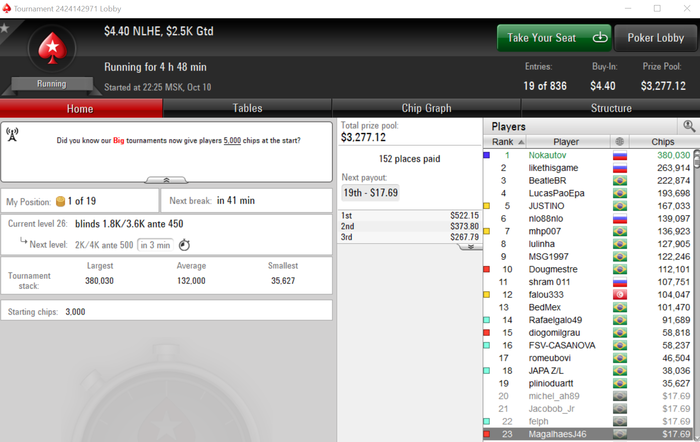Click the broadcast antenna news icon
The height and width of the screenshot is (442, 700).
[x=12, y=134]
